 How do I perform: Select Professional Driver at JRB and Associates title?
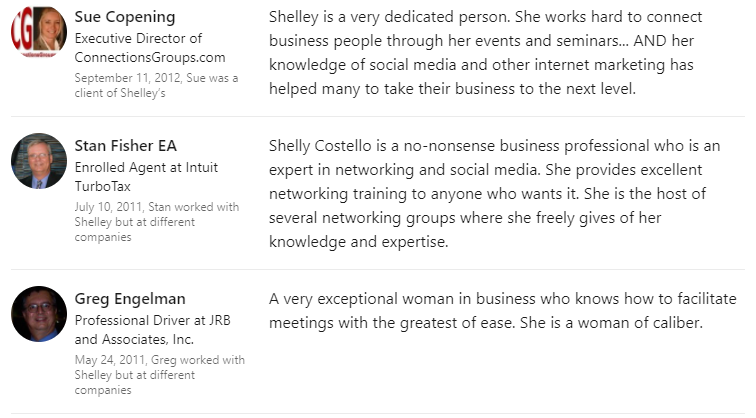pyautogui.click(x=153, y=330)
